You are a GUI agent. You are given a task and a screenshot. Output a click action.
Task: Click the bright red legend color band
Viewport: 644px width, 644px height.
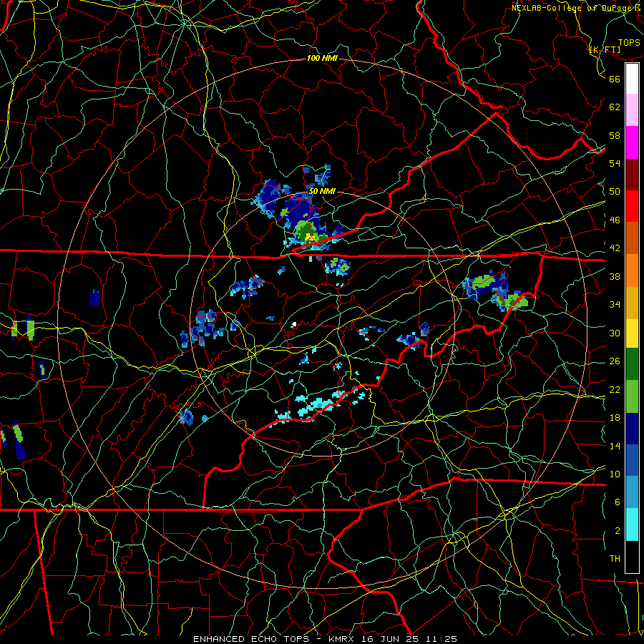coord(632,206)
